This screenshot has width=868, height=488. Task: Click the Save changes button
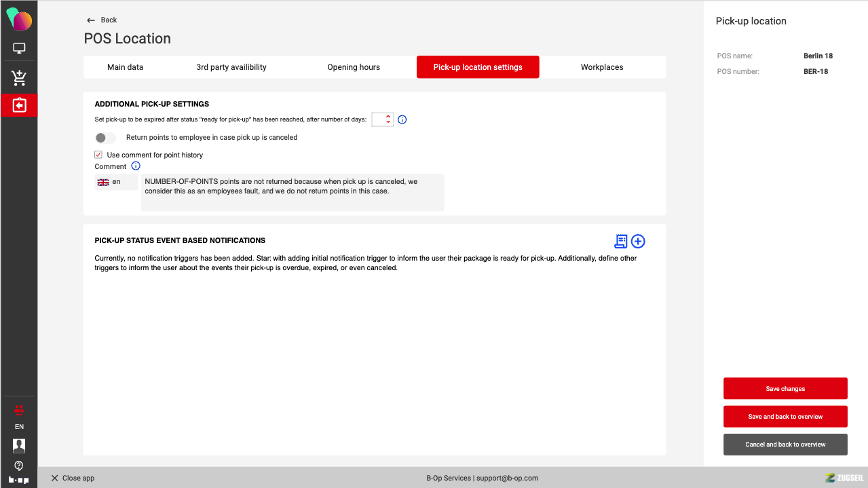coord(785,389)
